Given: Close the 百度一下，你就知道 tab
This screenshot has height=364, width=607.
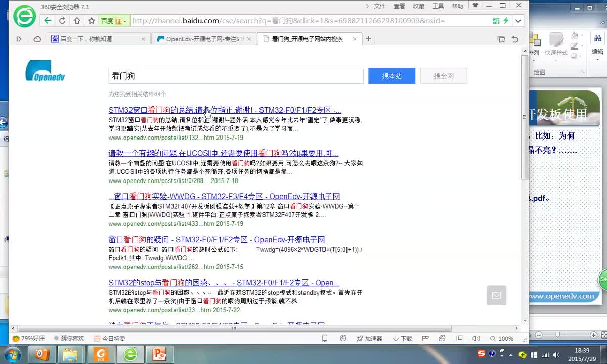Looking at the screenshot, I should pyautogui.click(x=143, y=39).
